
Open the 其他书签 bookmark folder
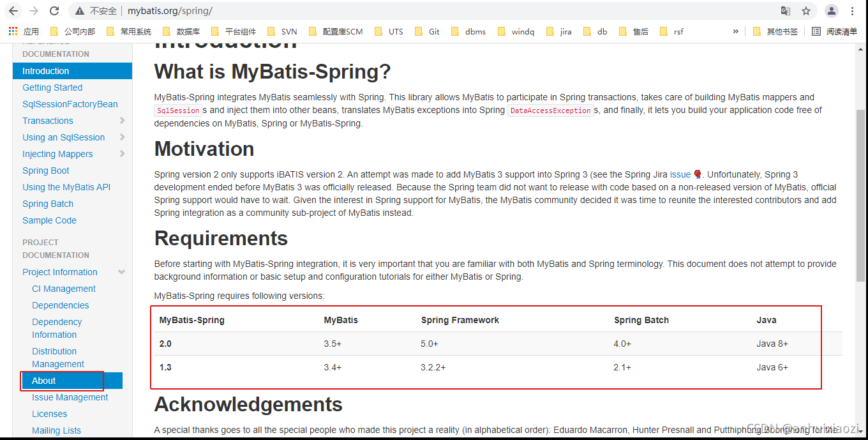click(x=775, y=31)
